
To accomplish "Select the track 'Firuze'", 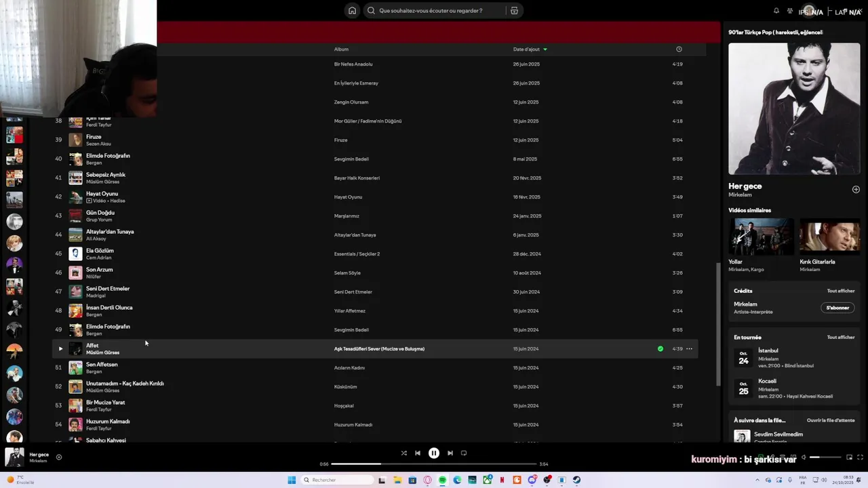I will pyautogui.click(x=94, y=137).
